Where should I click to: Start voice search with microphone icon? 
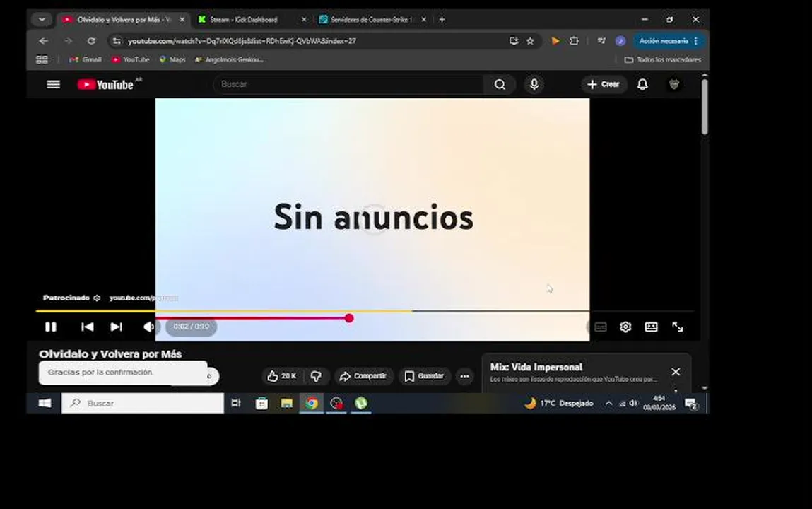(534, 84)
